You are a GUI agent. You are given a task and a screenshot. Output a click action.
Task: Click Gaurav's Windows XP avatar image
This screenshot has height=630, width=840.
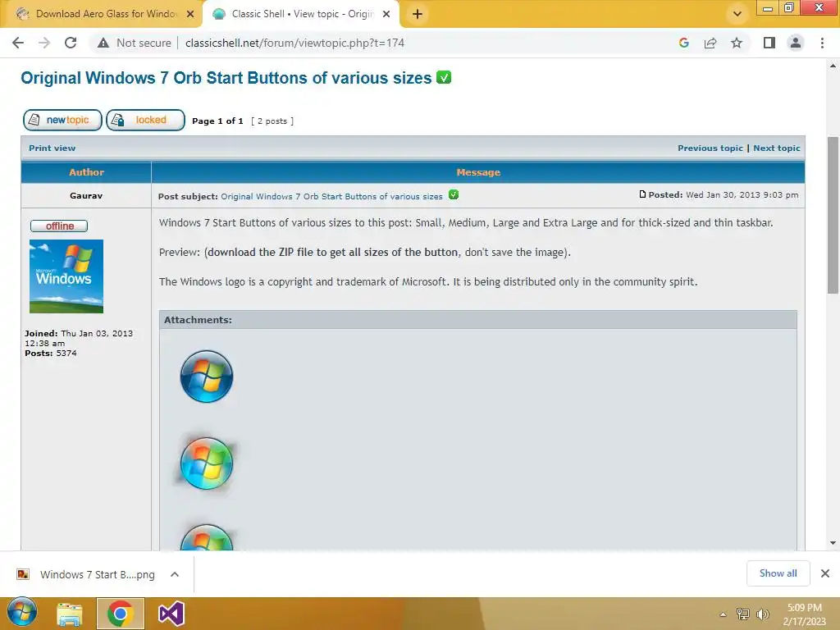66,276
